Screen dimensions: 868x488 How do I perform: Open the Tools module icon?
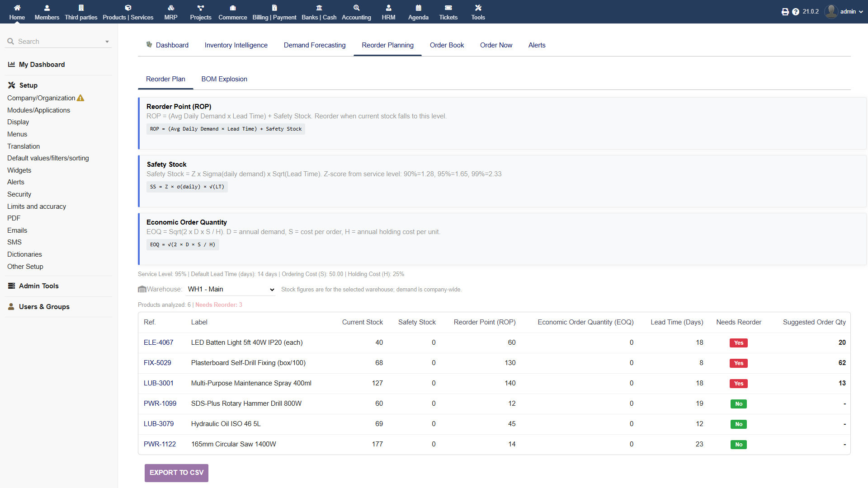click(478, 8)
